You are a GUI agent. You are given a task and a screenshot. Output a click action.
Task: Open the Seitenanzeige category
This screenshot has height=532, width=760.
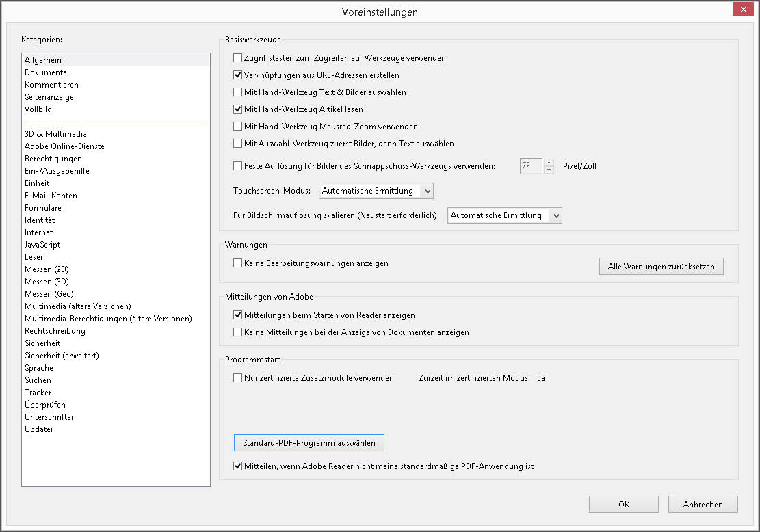tap(49, 97)
